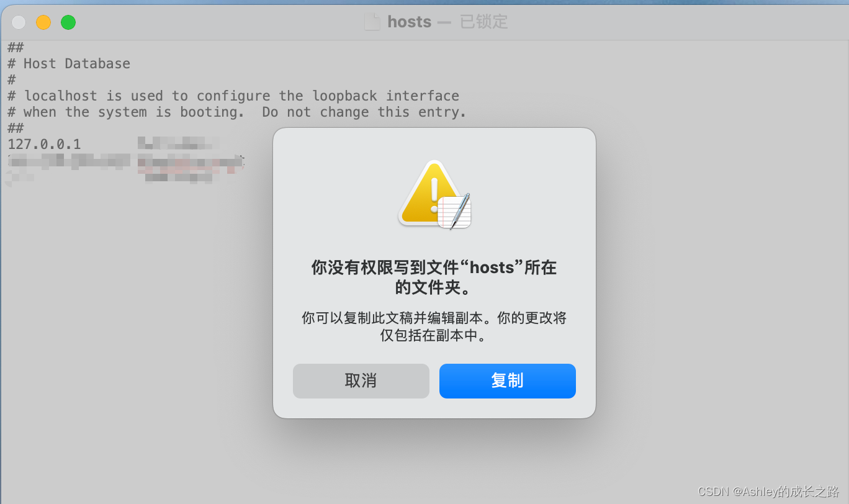Place cursor in "# Host Database" line

tap(69, 63)
